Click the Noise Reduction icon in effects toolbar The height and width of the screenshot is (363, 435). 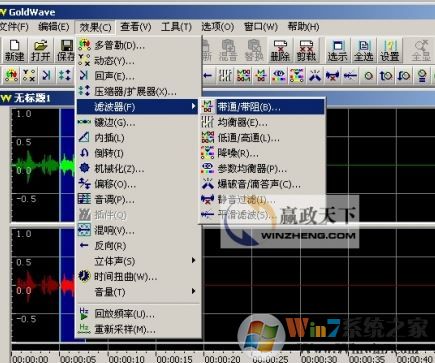click(297, 76)
